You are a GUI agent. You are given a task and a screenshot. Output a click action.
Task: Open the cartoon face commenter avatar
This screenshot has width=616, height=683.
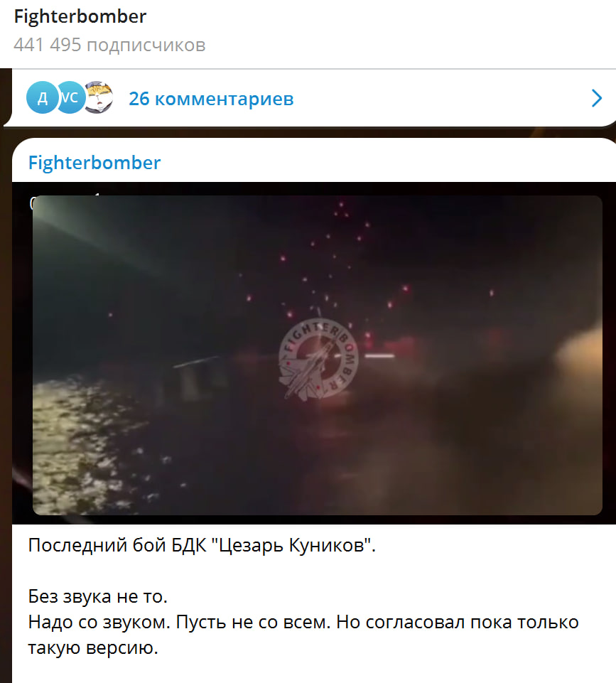pos(99,97)
